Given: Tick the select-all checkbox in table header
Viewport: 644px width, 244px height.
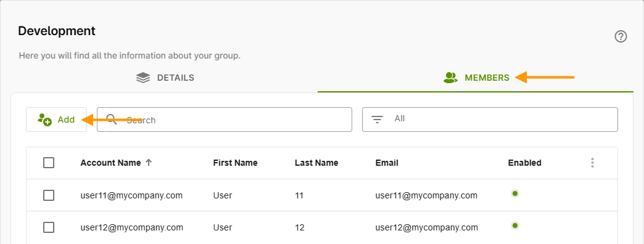Looking at the screenshot, I should coord(49,163).
